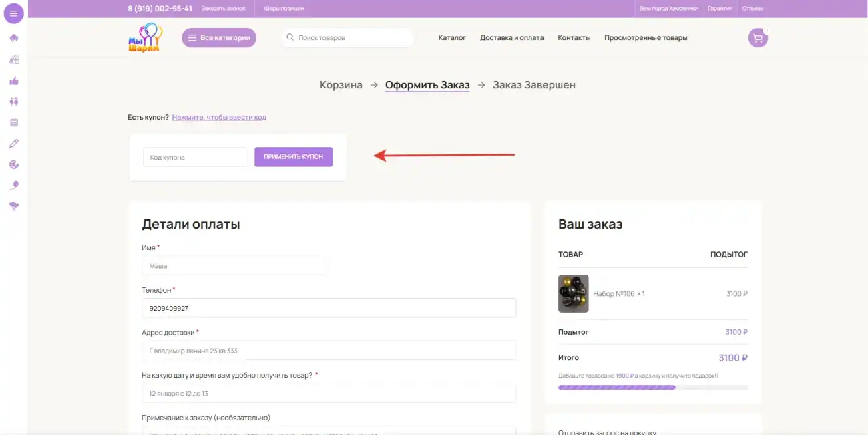Open the Каталог menu item

click(452, 38)
